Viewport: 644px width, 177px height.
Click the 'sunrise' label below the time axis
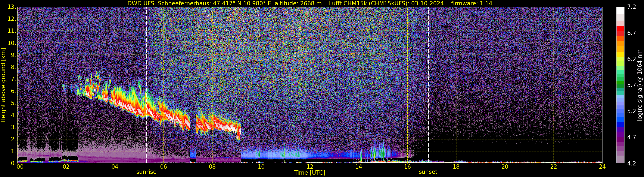point(146,172)
